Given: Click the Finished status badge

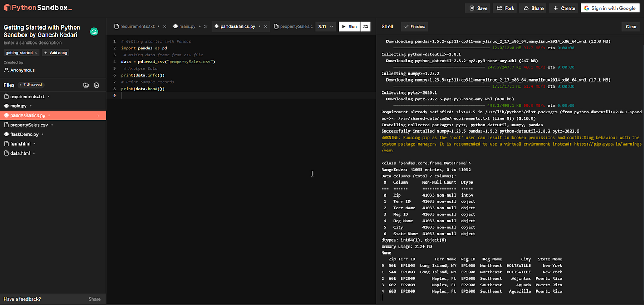Looking at the screenshot, I should click(414, 26).
